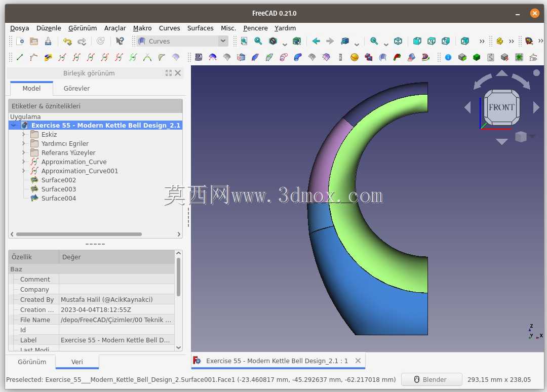This screenshot has width=547, height=392.
Task: Open the Surfaces menu
Action: click(200, 28)
